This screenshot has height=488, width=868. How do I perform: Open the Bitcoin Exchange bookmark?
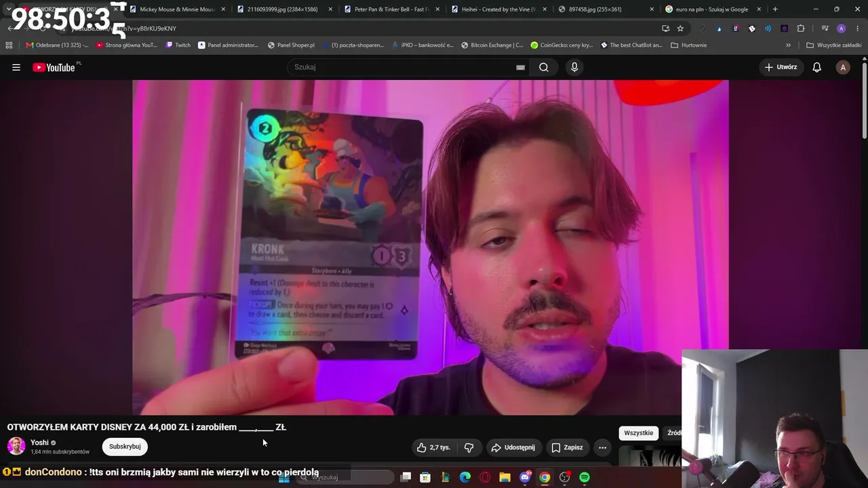click(x=492, y=45)
